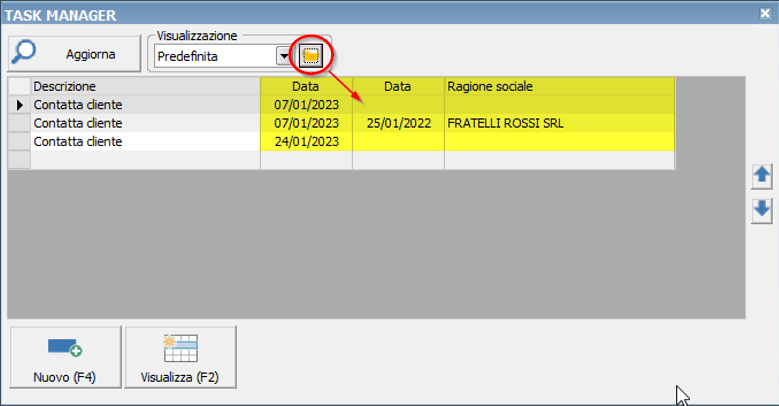Click the Predefinita combo box field
The image size is (779, 406).
214,56
